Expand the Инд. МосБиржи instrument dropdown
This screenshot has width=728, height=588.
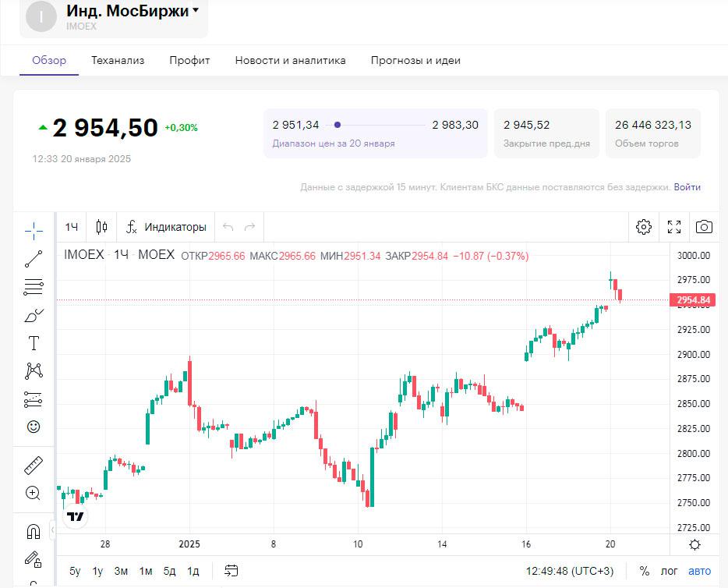195,11
